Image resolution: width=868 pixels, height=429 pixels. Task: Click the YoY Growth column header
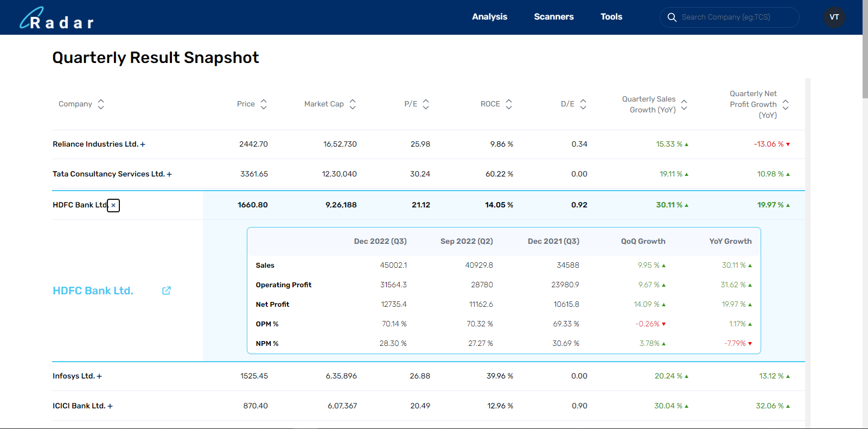pos(730,241)
